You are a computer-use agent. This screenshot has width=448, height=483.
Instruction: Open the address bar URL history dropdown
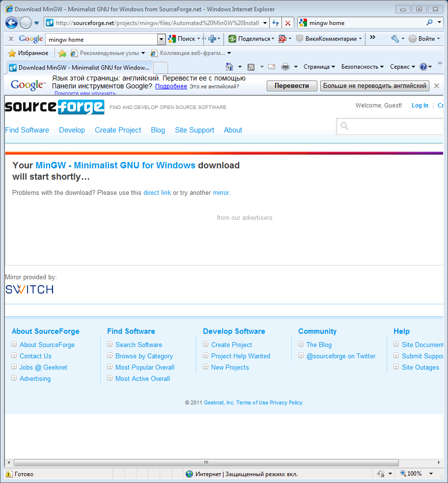pyautogui.click(x=265, y=23)
